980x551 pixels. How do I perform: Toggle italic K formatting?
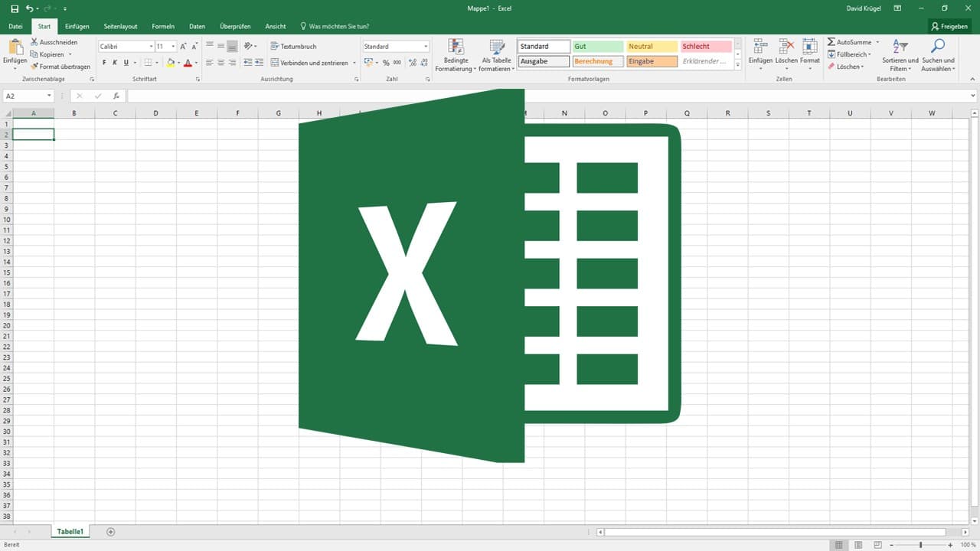115,63
